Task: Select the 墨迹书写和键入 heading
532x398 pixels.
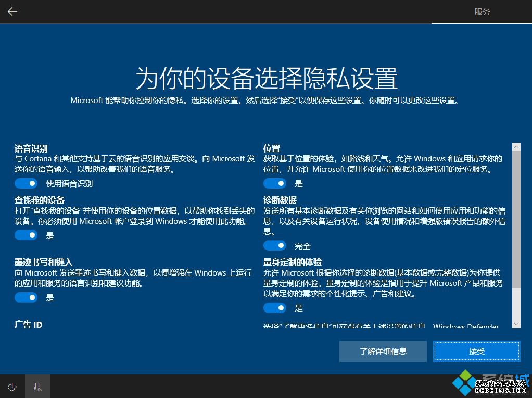Action: point(43,262)
